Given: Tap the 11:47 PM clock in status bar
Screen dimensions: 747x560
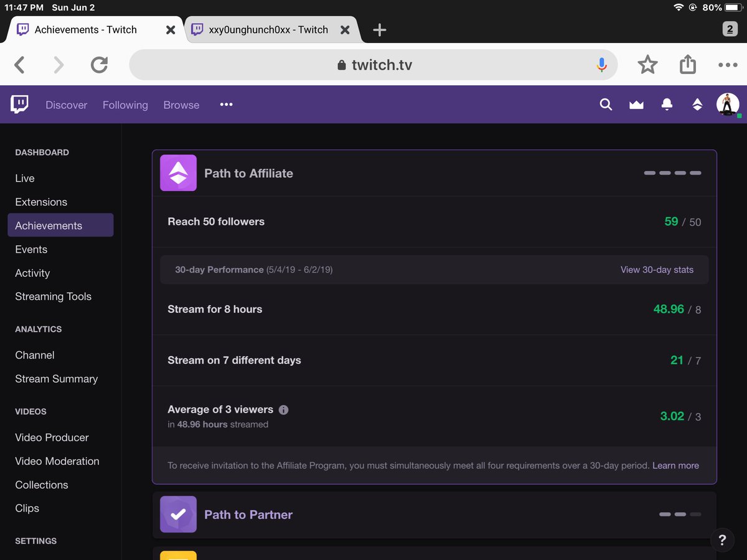Looking at the screenshot, I should [24, 7].
